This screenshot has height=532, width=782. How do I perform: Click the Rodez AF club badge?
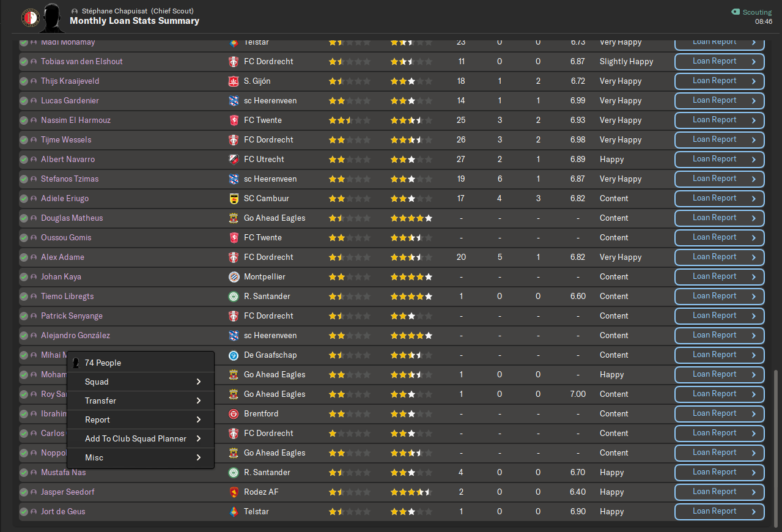point(233,492)
